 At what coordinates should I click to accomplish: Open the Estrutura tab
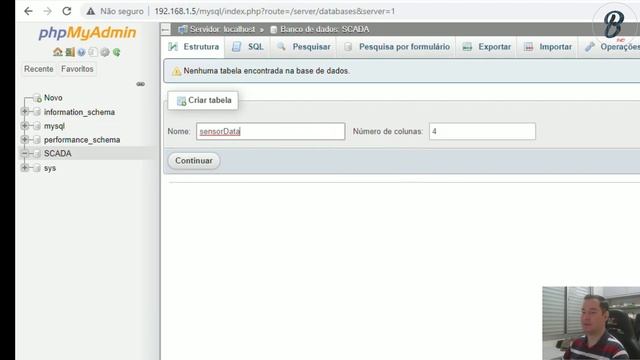194,47
